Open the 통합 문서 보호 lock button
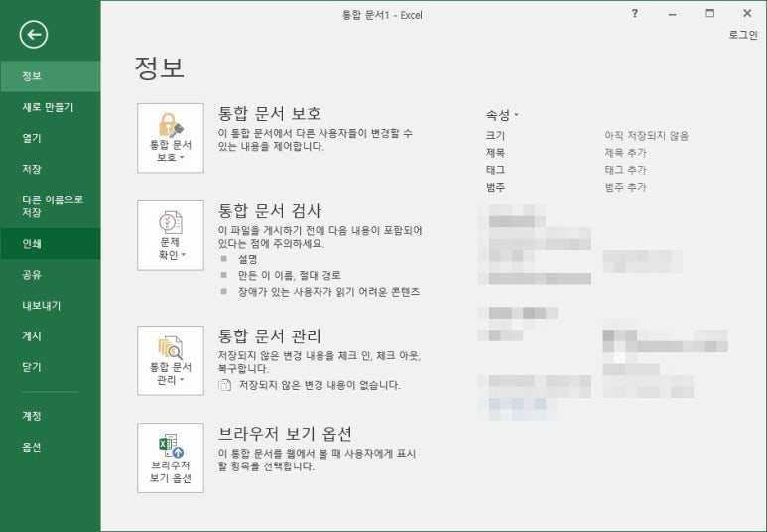This screenshot has height=532, width=767. (x=171, y=138)
